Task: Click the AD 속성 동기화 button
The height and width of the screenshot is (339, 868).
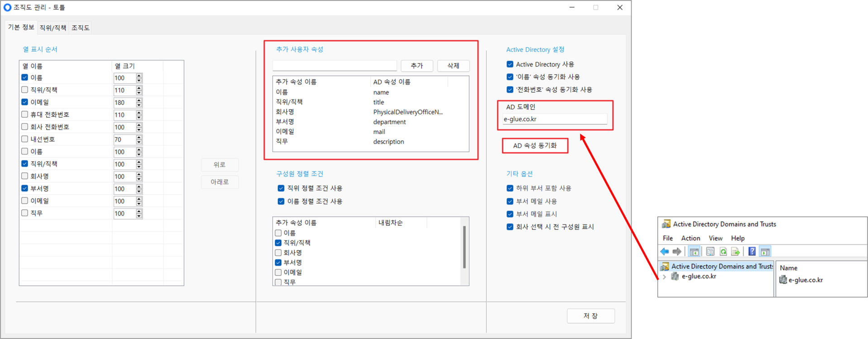Action: click(535, 146)
